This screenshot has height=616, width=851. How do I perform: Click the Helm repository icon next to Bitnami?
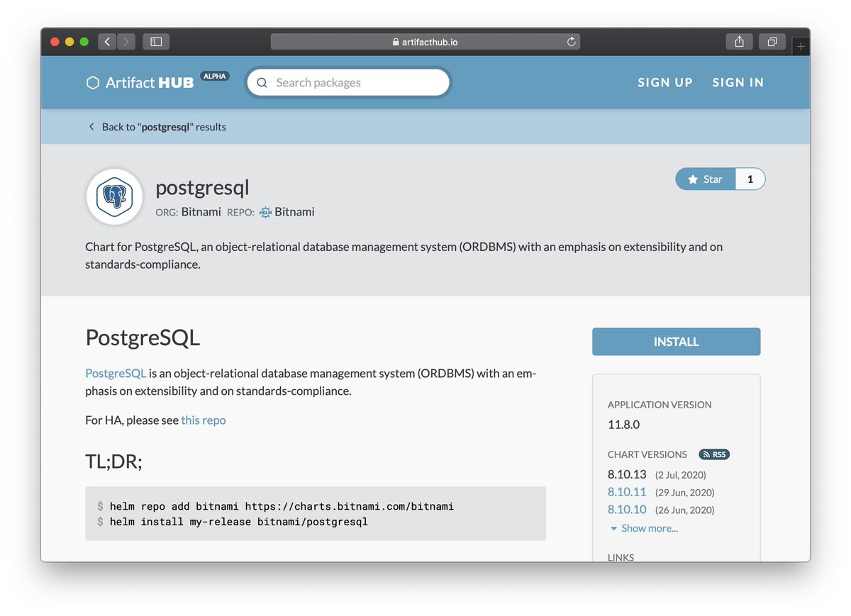pyautogui.click(x=265, y=212)
